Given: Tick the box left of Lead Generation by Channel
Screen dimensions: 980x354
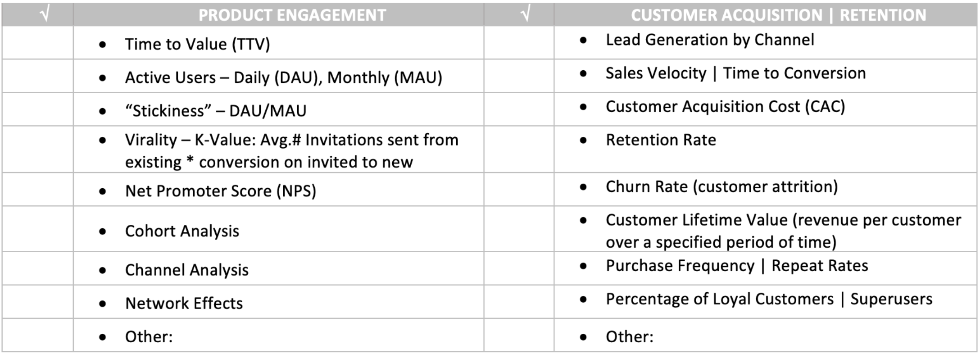Looking at the screenshot, I should [519, 43].
